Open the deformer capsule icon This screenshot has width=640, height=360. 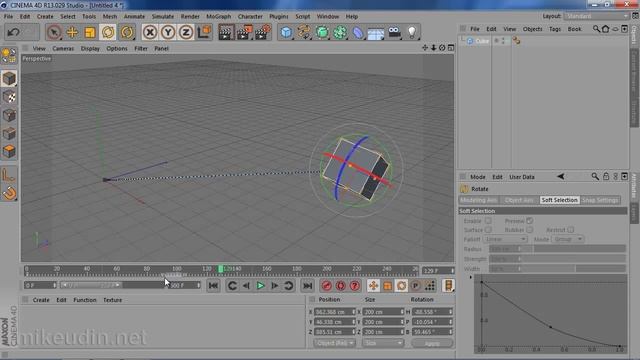pyautogui.click(x=358, y=32)
